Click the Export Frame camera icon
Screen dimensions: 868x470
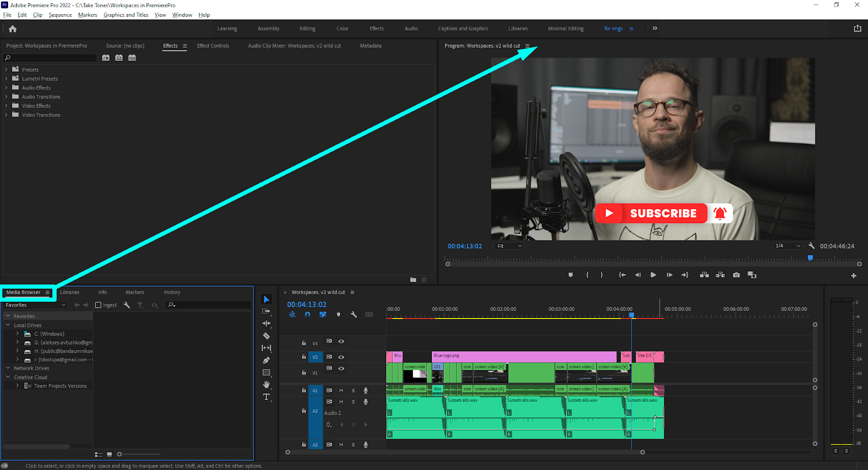pyautogui.click(x=736, y=275)
